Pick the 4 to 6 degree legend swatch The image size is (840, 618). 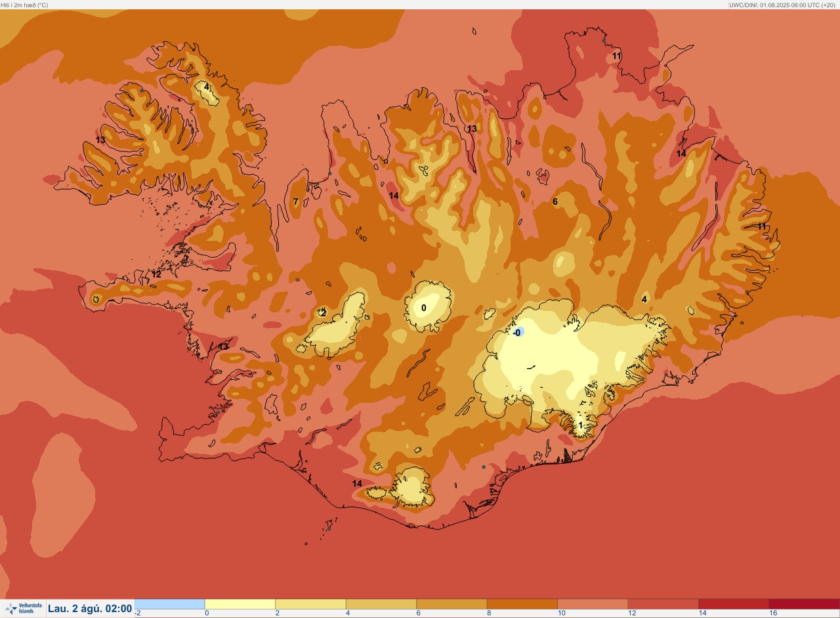(x=381, y=604)
